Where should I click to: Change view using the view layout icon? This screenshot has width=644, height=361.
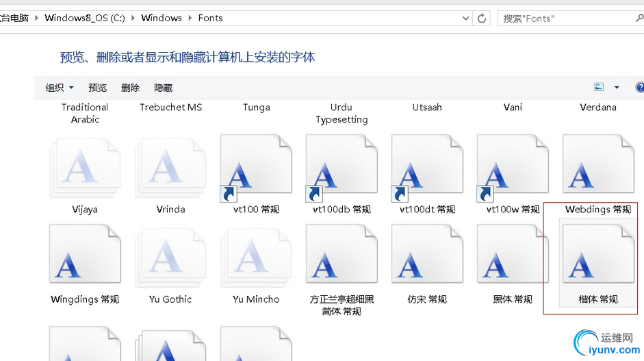599,87
